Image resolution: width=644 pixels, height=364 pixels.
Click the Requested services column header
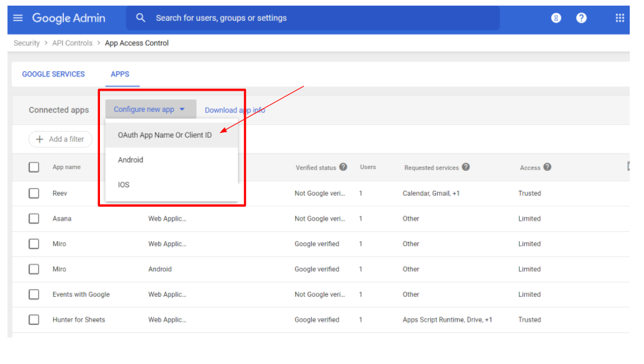[x=431, y=168]
